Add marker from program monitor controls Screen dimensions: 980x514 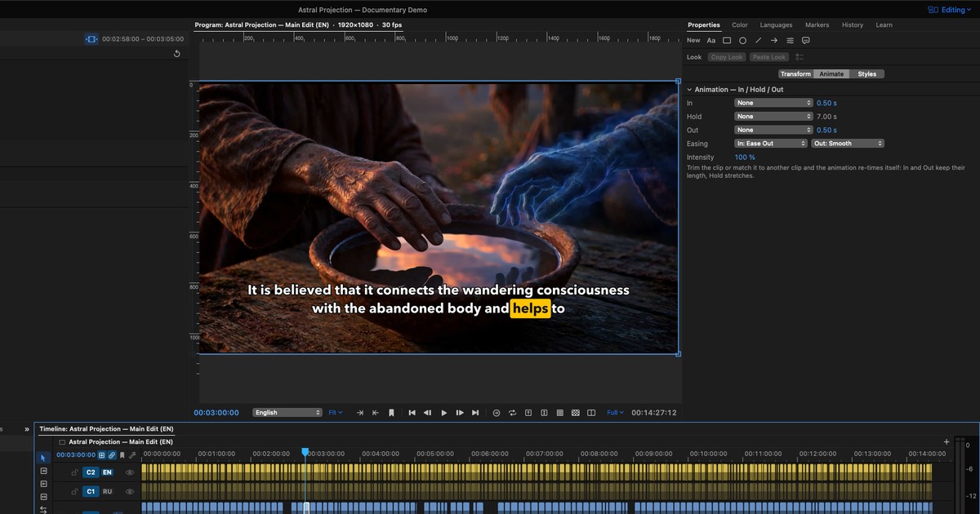coord(391,413)
